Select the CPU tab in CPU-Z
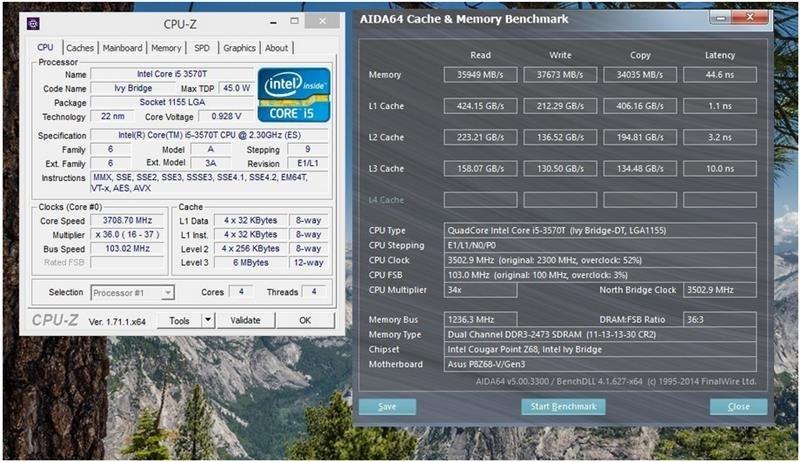This screenshot has width=800, height=462. 45,47
